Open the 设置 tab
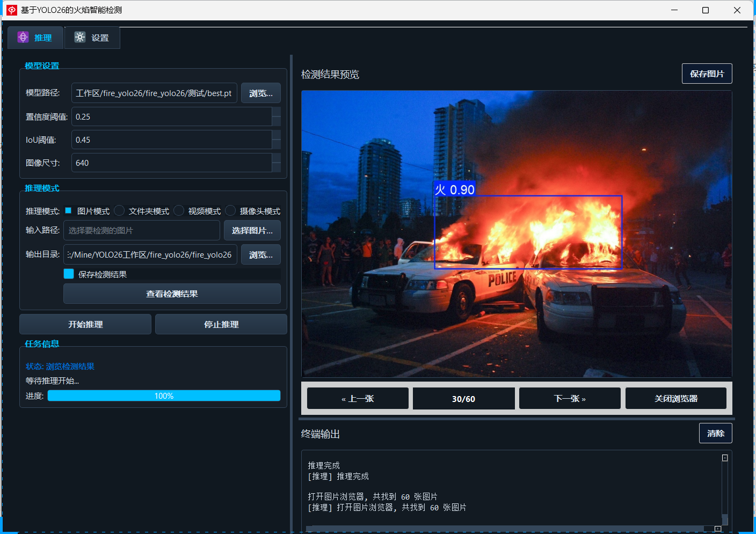756x534 pixels. pyautogui.click(x=92, y=38)
